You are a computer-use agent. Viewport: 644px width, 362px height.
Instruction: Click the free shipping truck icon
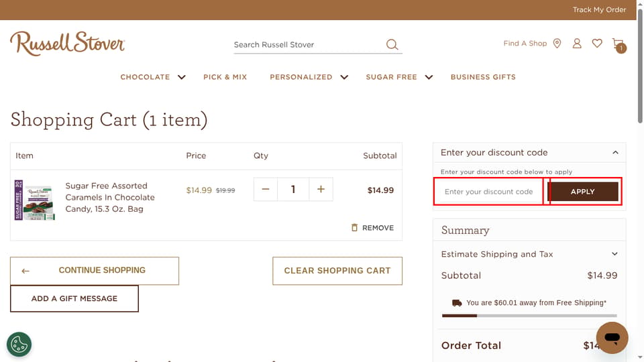point(457,303)
